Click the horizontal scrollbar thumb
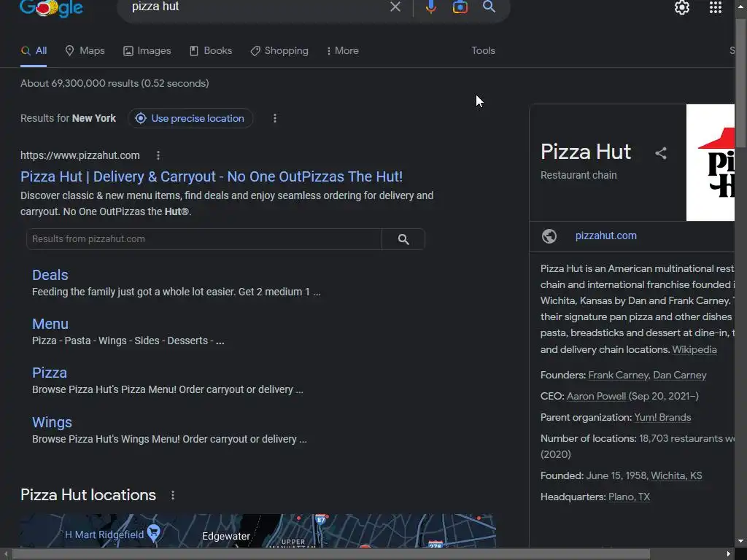This screenshot has width=747, height=560. pyautogui.click(x=330, y=554)
